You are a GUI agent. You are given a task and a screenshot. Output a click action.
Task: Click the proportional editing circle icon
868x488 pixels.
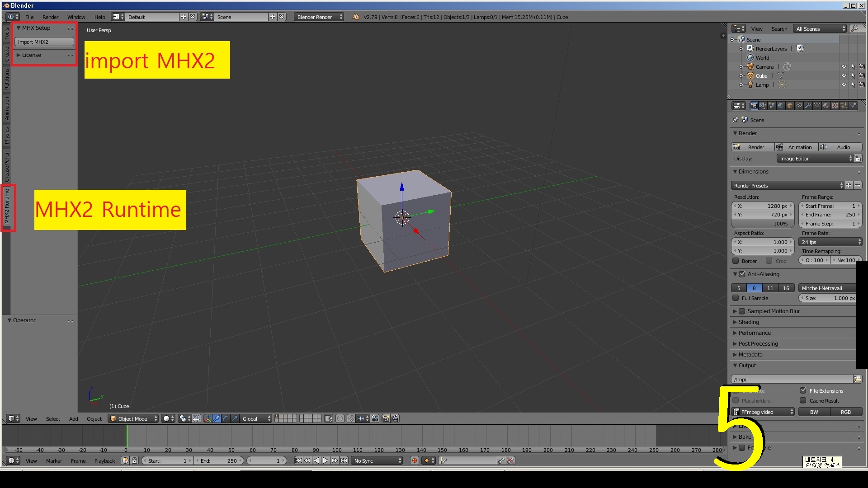(x=340, y=419)
